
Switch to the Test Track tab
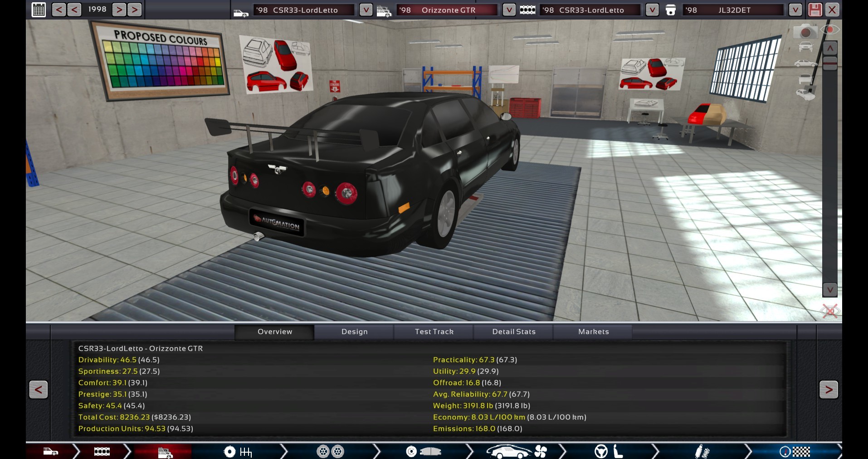coord(434,332)
